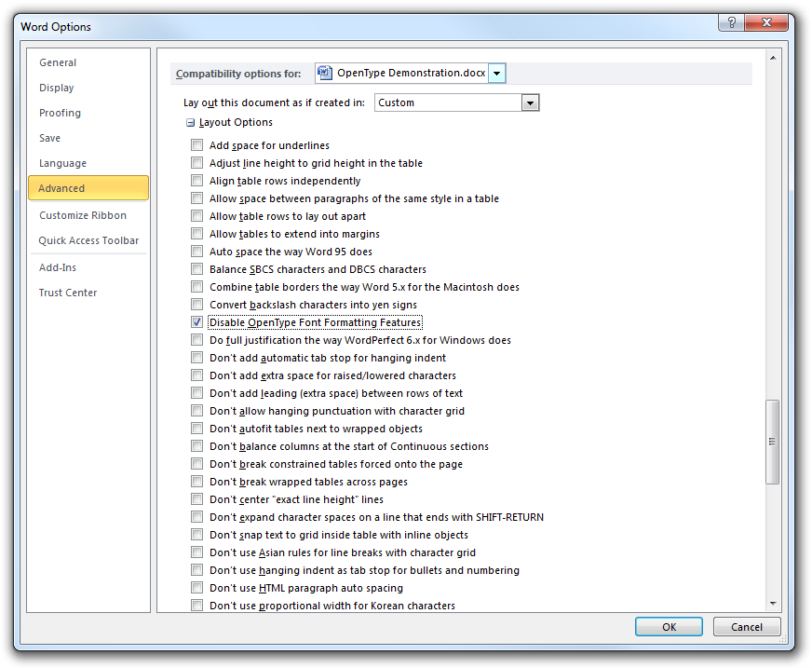The width and height of the screenshot is (812, 668).
Task: Check 'Don't use HTML paragraph auto spacing'
Action: click(x=196, y=587)
